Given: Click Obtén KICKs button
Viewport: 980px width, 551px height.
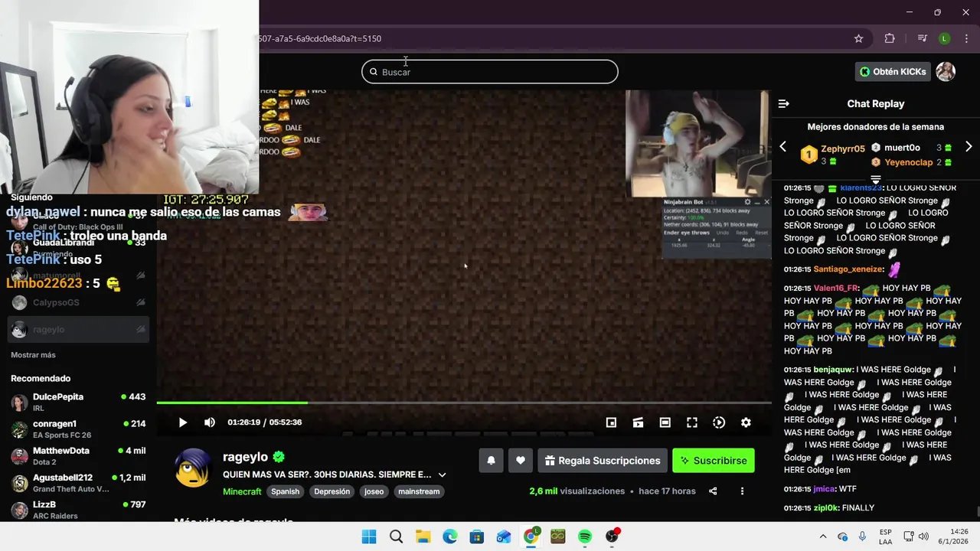Looking at the screenshot, I should coord(893,71).
